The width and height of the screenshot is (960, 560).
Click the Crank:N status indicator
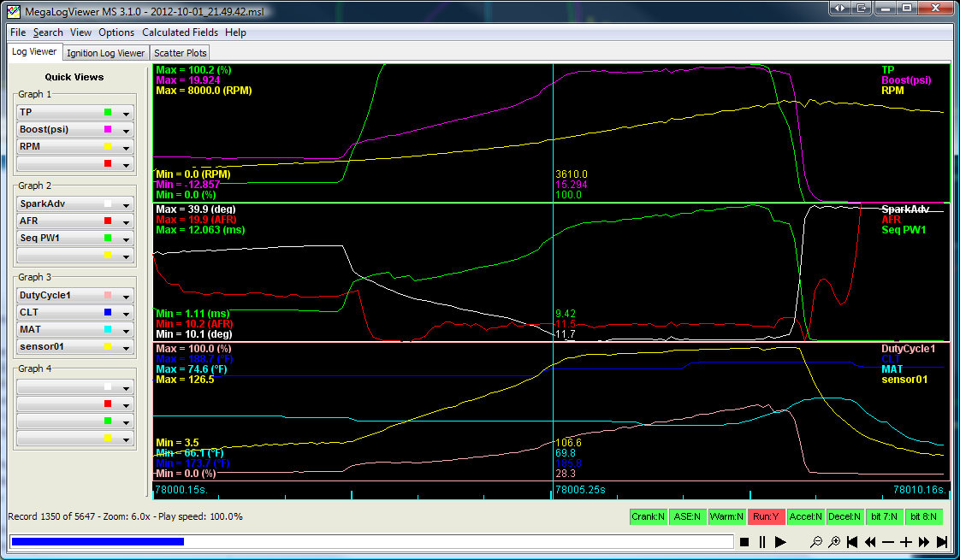[648, 516]
